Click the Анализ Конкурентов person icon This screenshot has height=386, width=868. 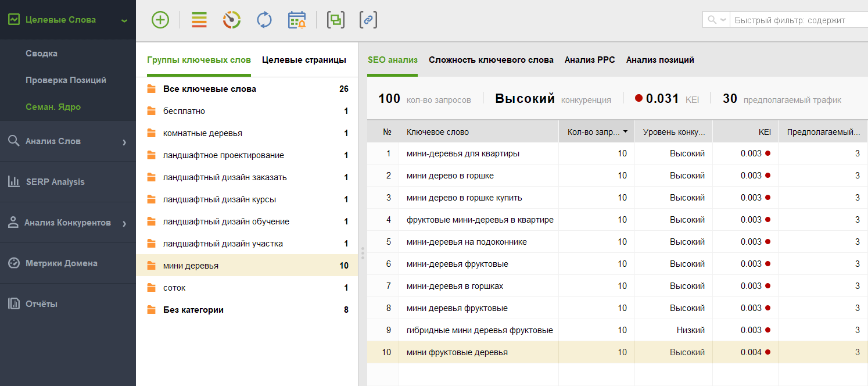(x=13, y=222)
